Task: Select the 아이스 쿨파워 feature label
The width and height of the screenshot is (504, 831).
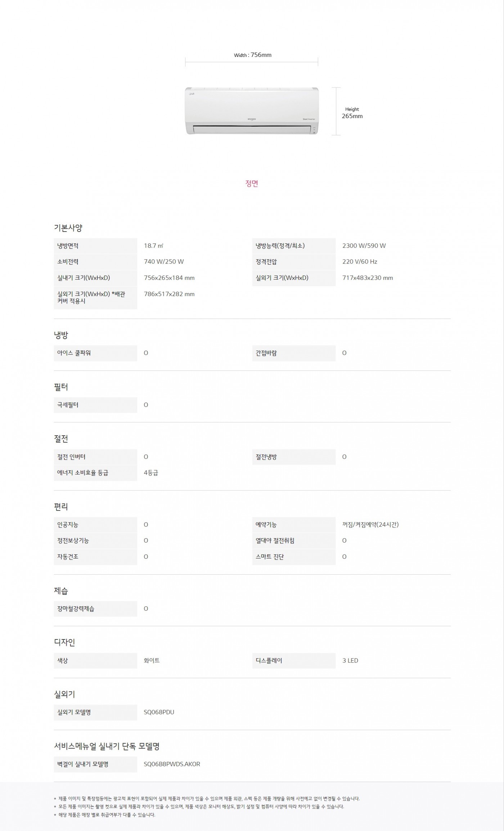Action: click(x=74, y=353)
